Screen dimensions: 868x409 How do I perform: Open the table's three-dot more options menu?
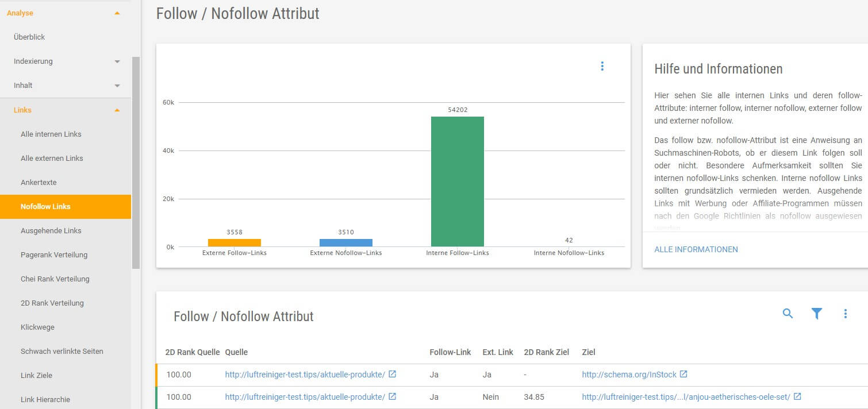pos(845,314)
